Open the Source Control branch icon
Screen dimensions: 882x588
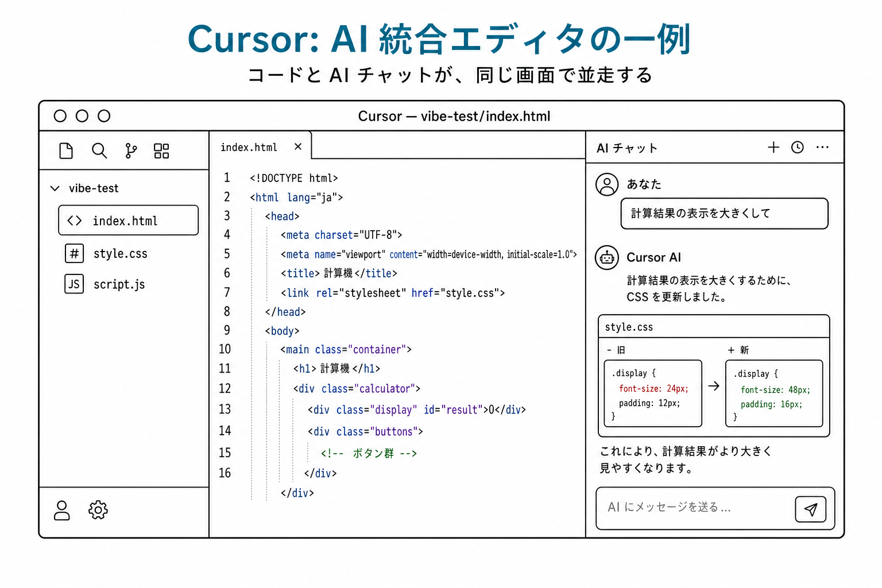pos(131,150)
